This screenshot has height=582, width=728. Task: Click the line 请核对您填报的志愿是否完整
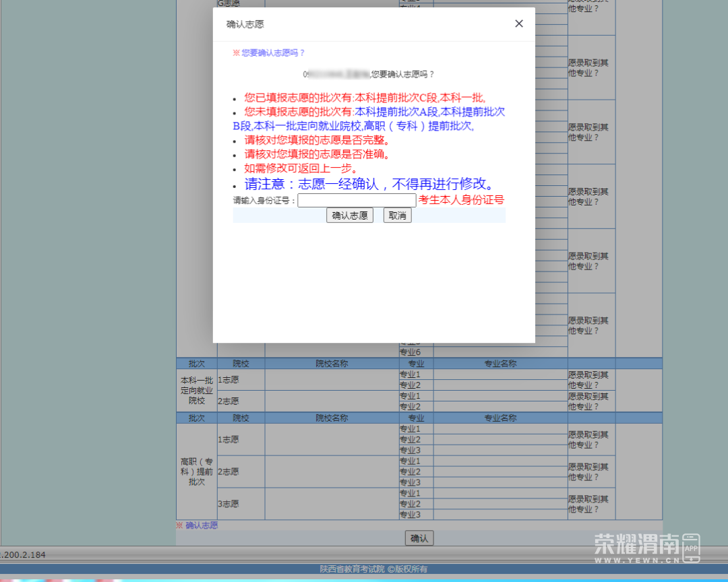point(317,140)
